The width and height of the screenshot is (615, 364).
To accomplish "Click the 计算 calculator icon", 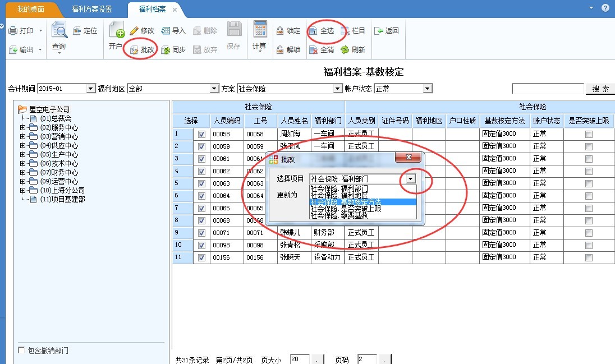I will click(x=259, y=30).
